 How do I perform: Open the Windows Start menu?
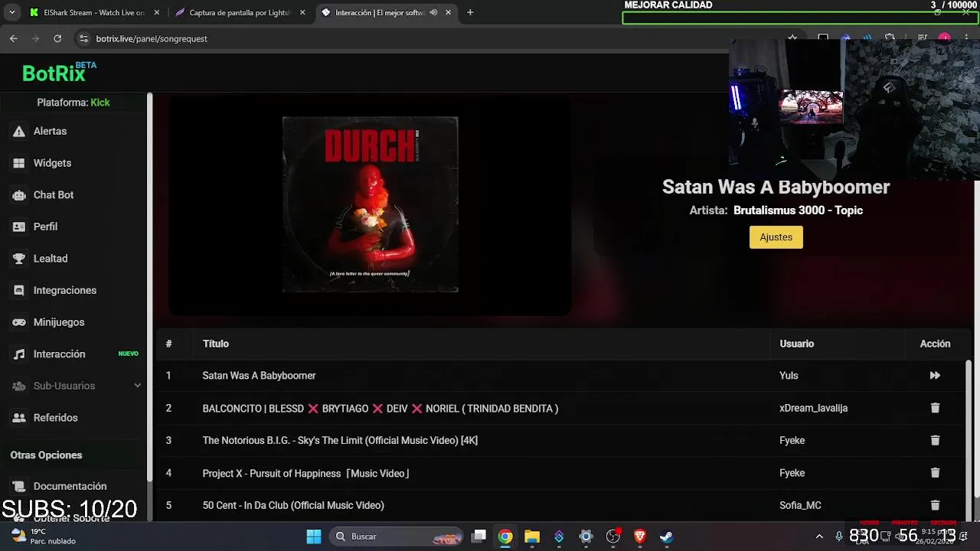tap(314, 536)
